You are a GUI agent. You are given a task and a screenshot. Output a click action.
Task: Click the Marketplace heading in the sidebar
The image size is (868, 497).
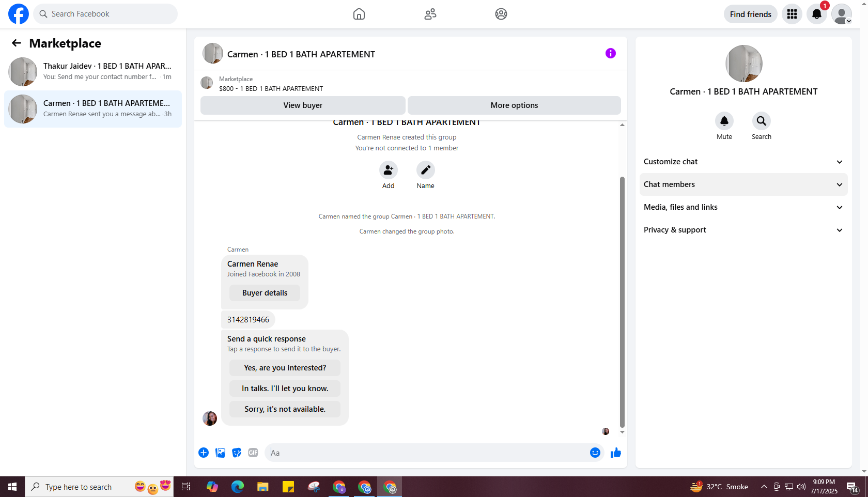[65, 43]
